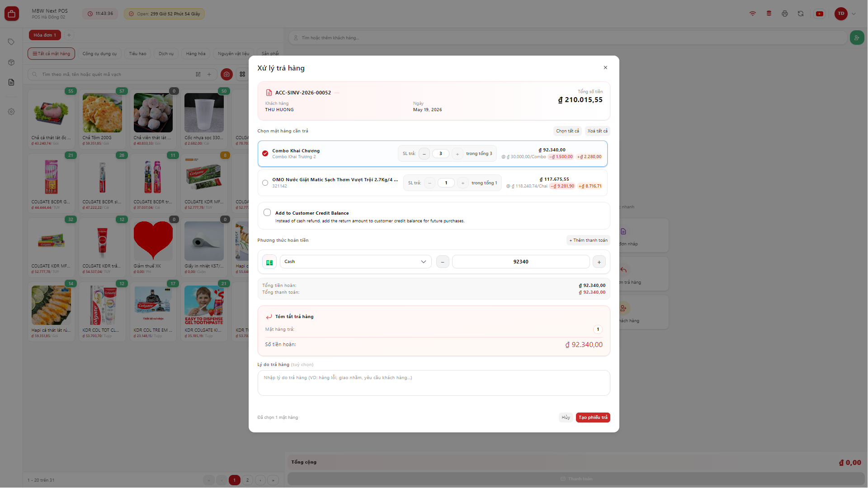
Task: Toggle the grid view icon
Action: pos(242,74)
